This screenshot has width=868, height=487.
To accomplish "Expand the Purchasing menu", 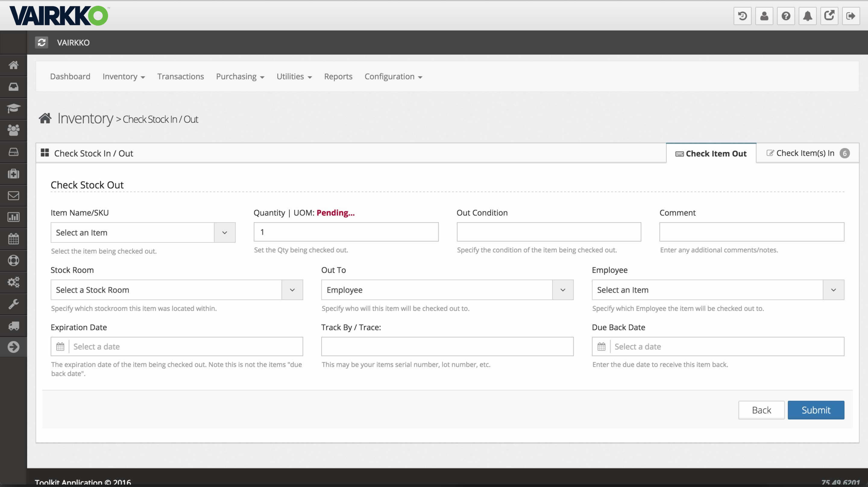I will tap(240, 77).
